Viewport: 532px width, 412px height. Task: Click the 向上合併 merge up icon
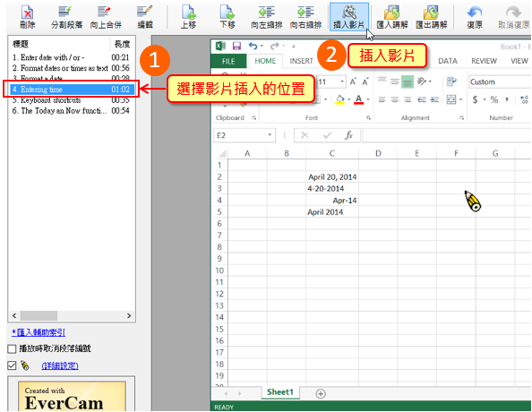click(106, 17)
